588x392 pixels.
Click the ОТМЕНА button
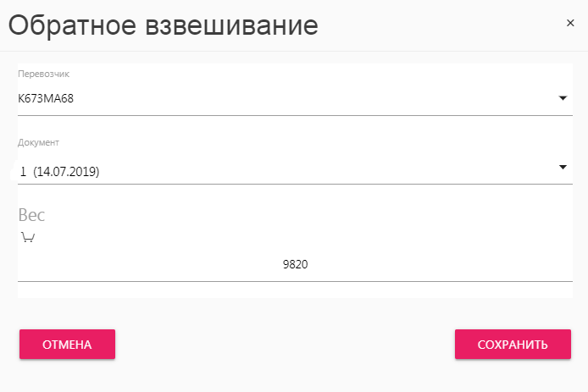point(67,344)
